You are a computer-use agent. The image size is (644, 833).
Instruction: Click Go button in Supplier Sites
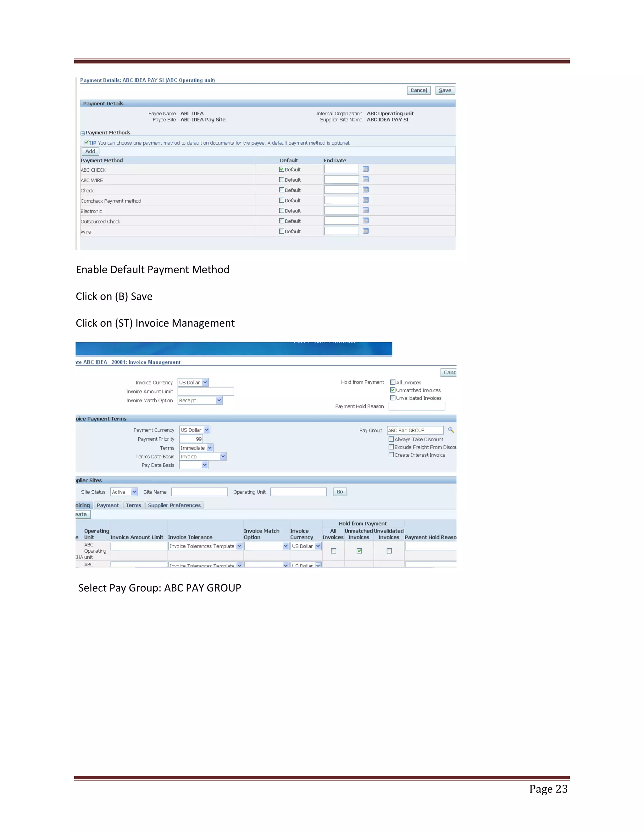click(340, 492)
